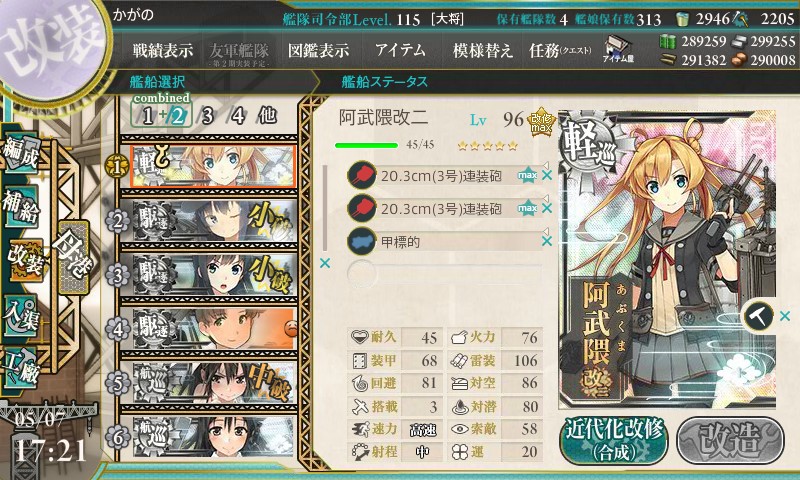The height and width of the screenshot is (480, 800).
Task: Click the 改造 remodel button
Action: 730,441
